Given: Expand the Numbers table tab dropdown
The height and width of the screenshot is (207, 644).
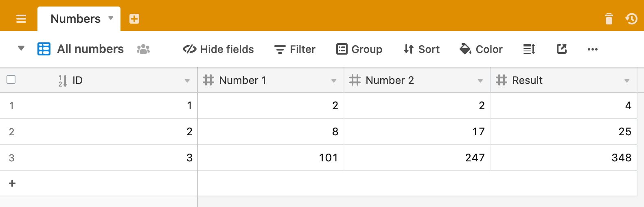Looking at the screenshot, I should point(111,18).
